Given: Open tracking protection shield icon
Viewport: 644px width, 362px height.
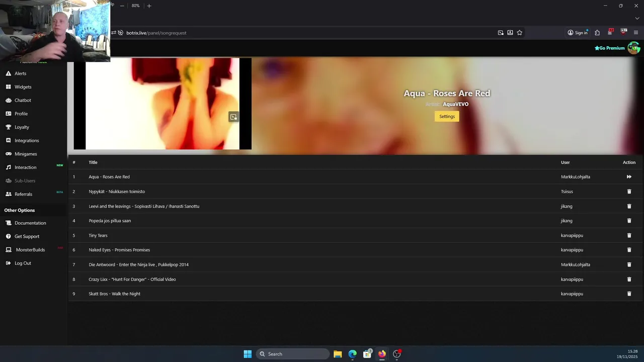Looking at the screenshot, I should coord(120,33).
